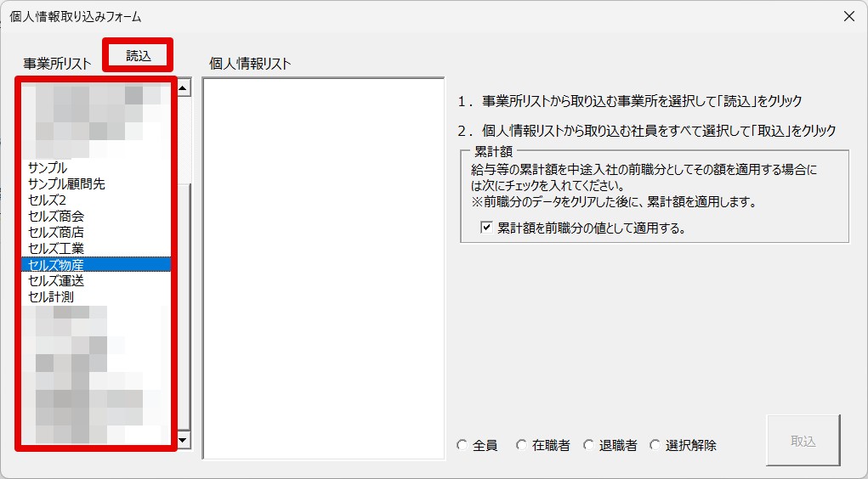Viewport: 868px width, 479px height.
Task: Choose the 在職者 radio option
Action: 521,445
